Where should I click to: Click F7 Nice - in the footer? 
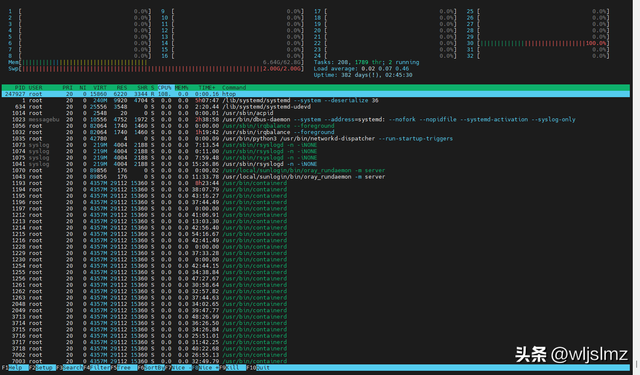[x=178, y=368]
